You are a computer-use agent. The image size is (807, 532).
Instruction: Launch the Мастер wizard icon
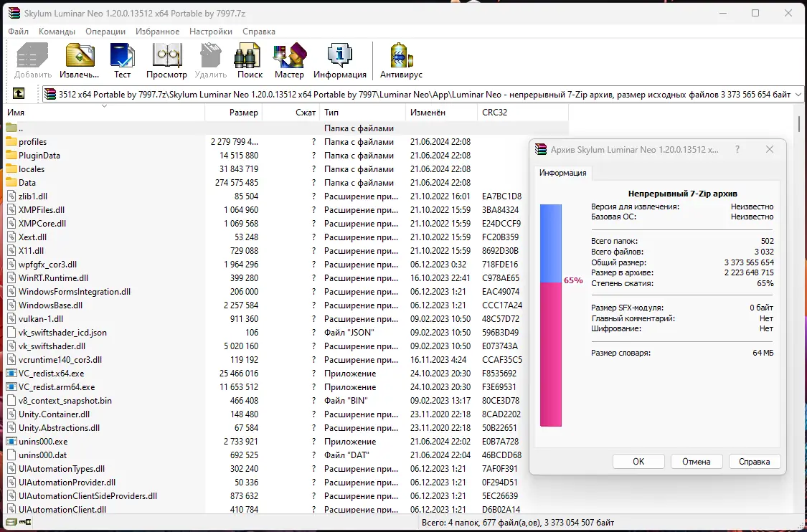(x=289, y=55)
